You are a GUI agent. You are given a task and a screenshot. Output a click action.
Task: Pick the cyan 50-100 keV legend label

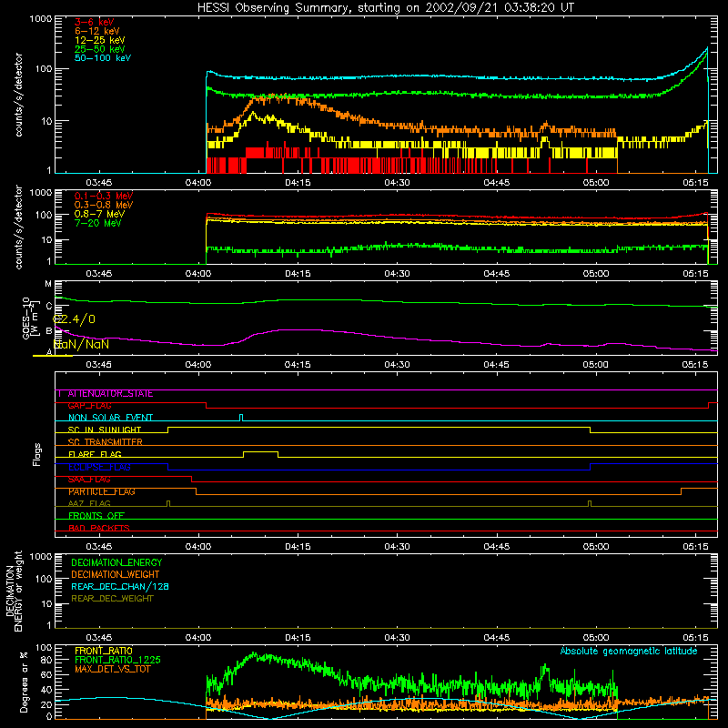(x=103, y=58)
